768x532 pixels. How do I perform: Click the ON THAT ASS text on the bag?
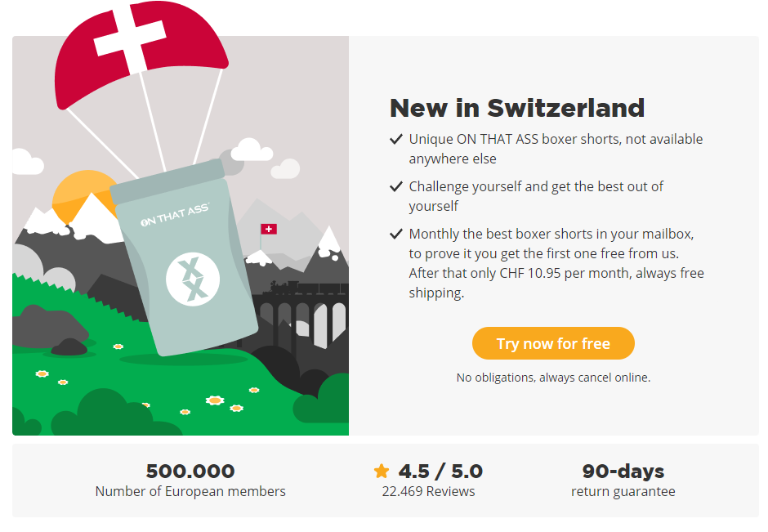click(x=174, y=217)
